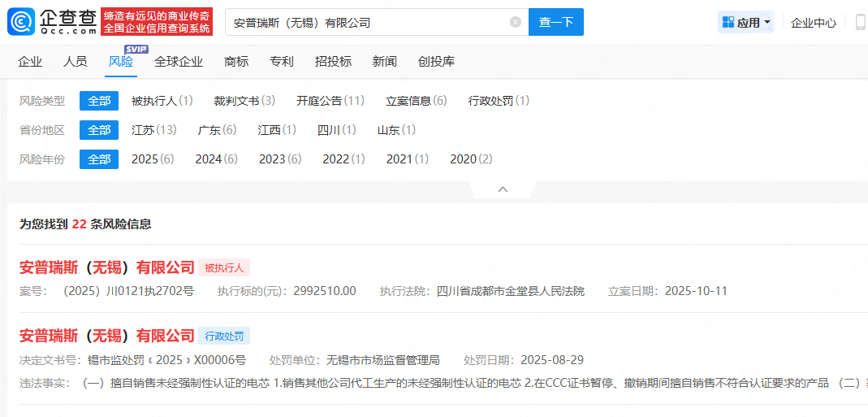Clear the search box with the X icon
The height and width of the screenshot is (417, 868).
pyautogui.click(x=516, y=22)
